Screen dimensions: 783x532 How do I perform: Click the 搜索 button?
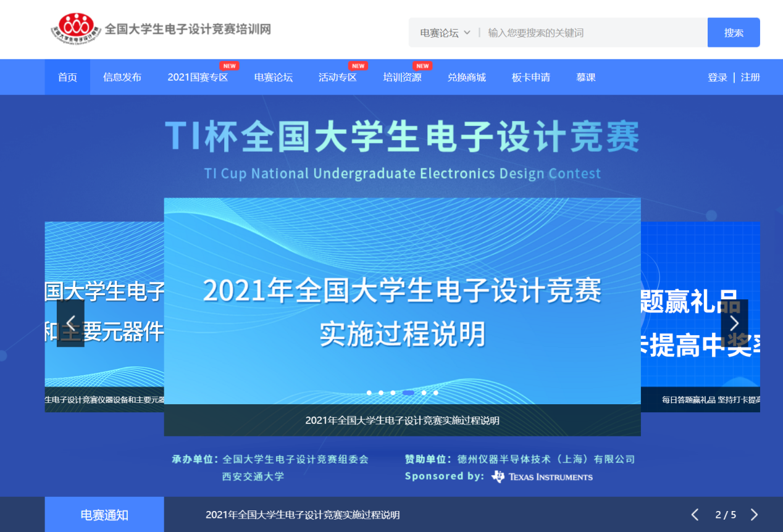tap(734, 33)
